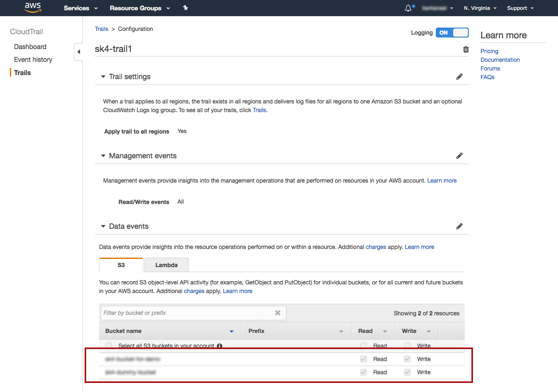
Task: Clear the bucket filter with X
Action: pos(278,313)
